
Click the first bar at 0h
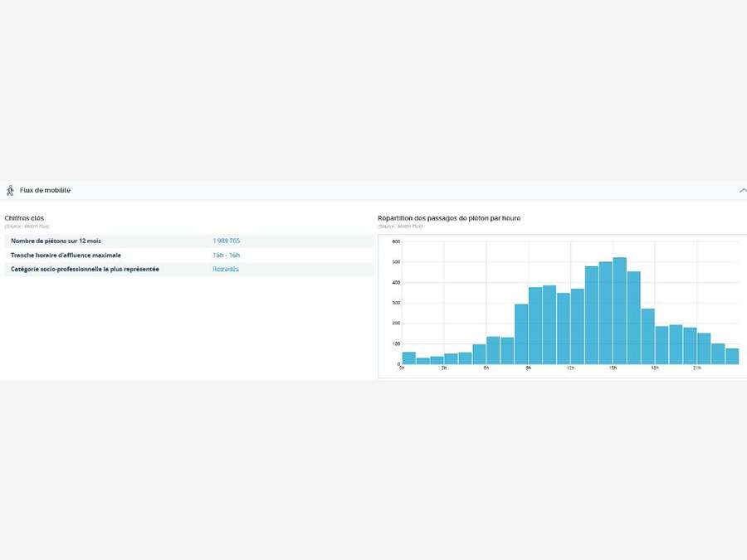tap(408, 358)
